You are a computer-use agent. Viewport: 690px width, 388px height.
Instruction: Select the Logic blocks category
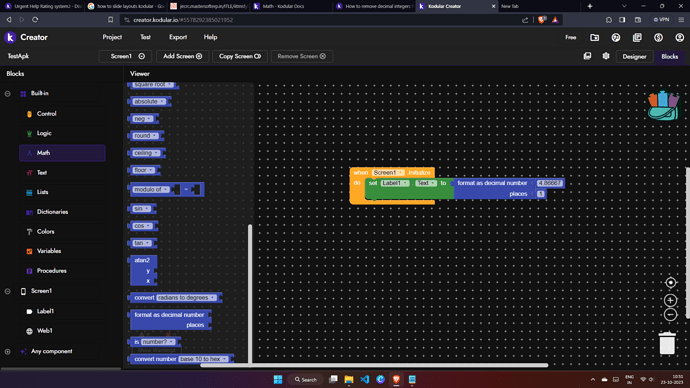pos(62,133)
